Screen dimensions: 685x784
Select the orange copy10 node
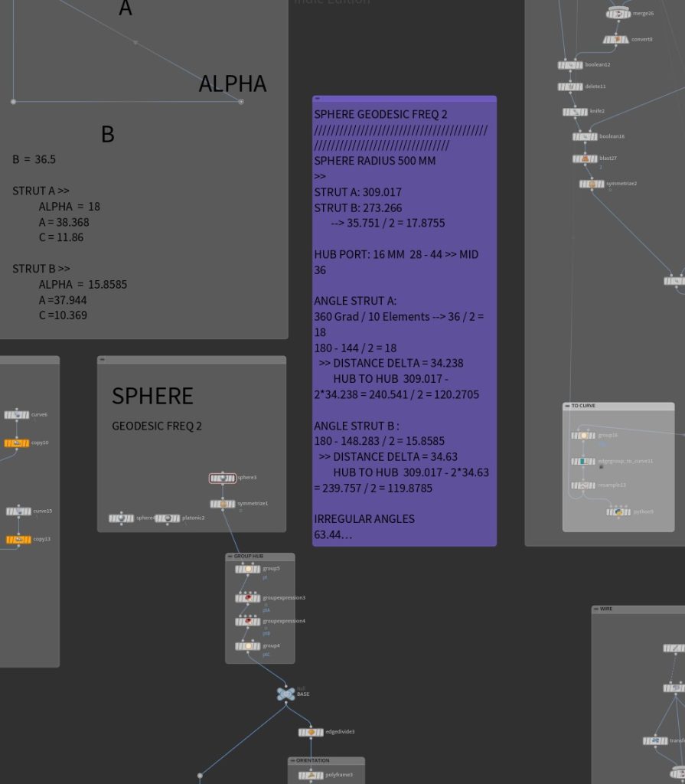click(x=17, y=443)
